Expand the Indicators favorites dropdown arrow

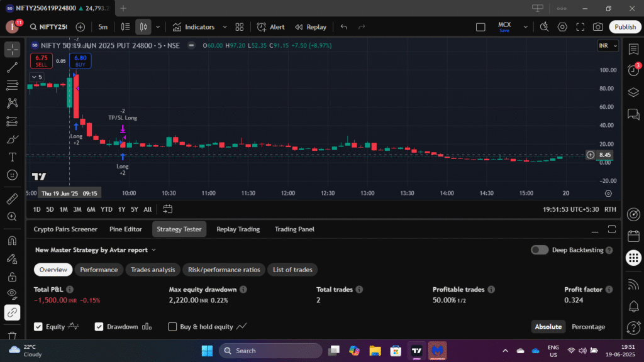225,27
